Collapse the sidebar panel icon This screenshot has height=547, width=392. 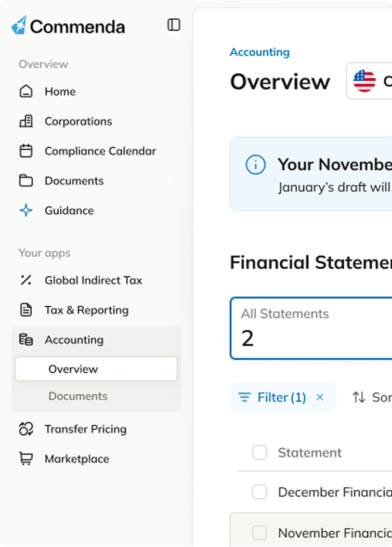(x=174, y=25)
